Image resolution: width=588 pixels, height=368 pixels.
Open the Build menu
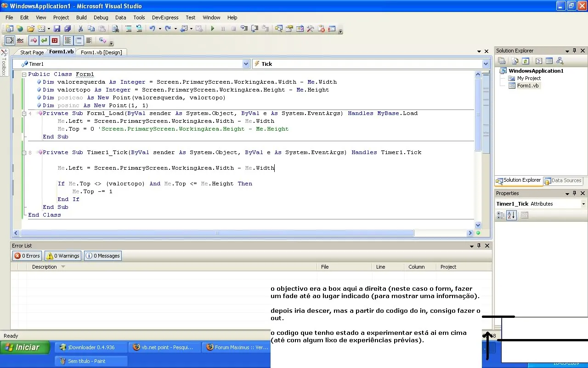(x=81, y=17)
